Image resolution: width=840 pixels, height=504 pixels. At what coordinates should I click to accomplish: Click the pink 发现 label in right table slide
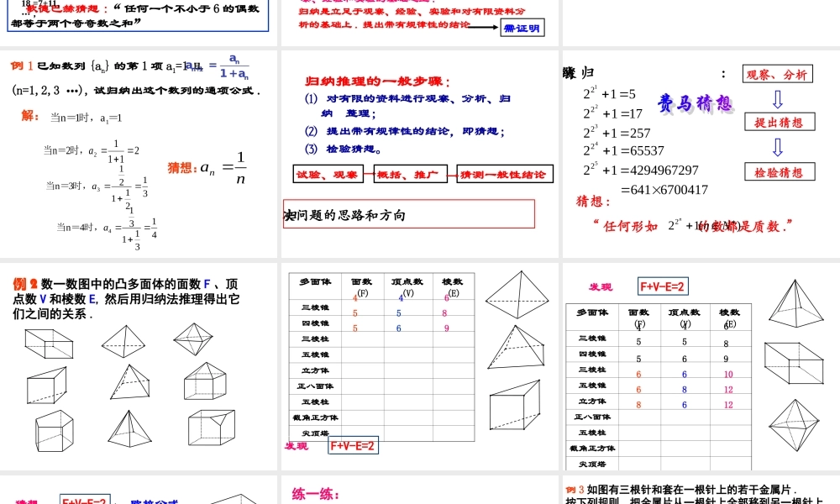click(601, 287)
